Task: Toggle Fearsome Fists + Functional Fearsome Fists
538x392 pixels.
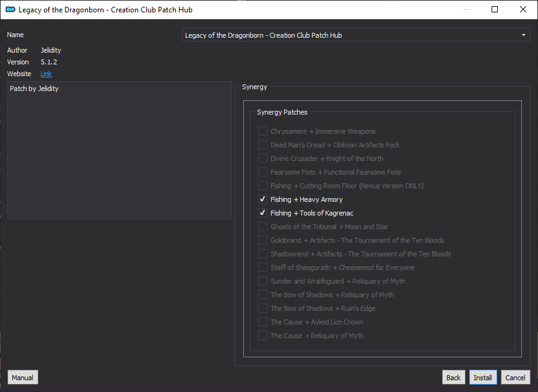Action: pyautogui.click(x=263, y=172)
